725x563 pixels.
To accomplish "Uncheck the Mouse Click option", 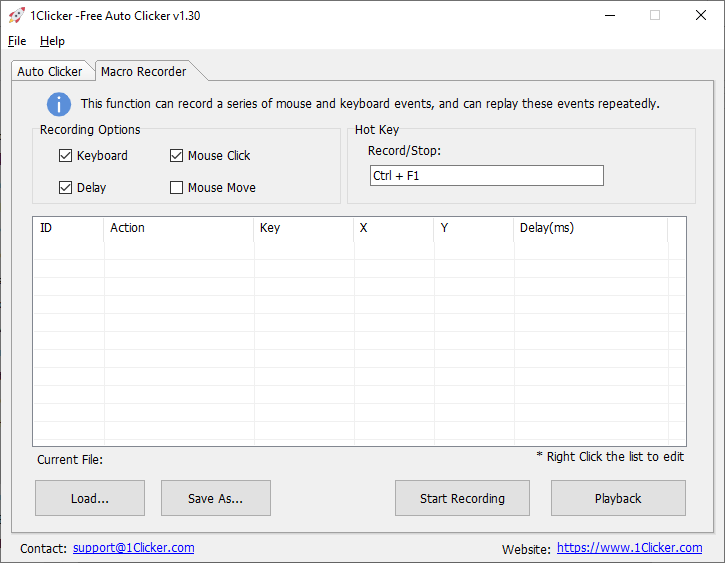I will tap(177, 156).
